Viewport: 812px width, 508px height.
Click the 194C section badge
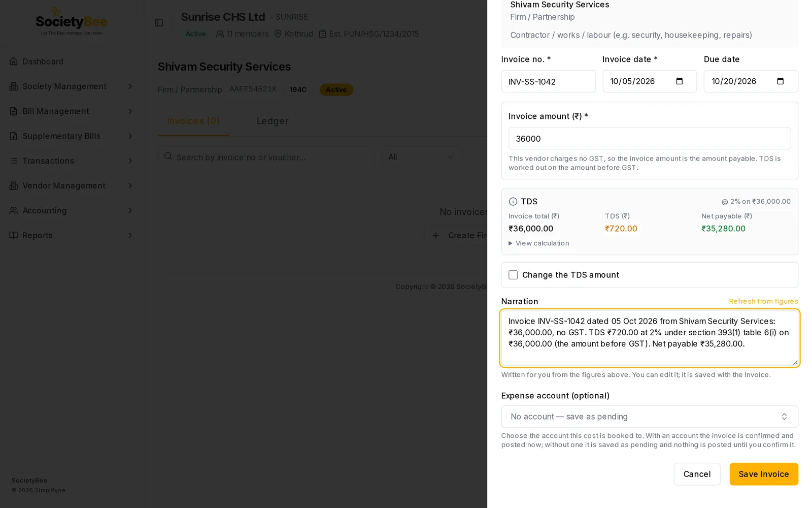[x=298, y=90]
